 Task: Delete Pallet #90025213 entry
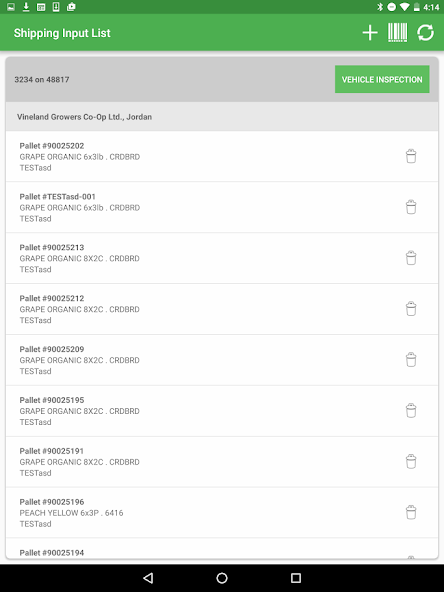click(411, 258)
